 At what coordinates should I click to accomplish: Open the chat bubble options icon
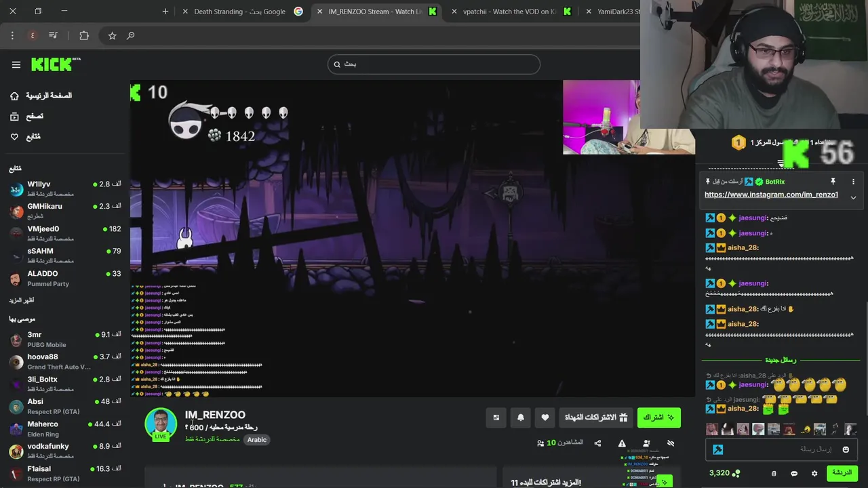(x=794, y=474)
